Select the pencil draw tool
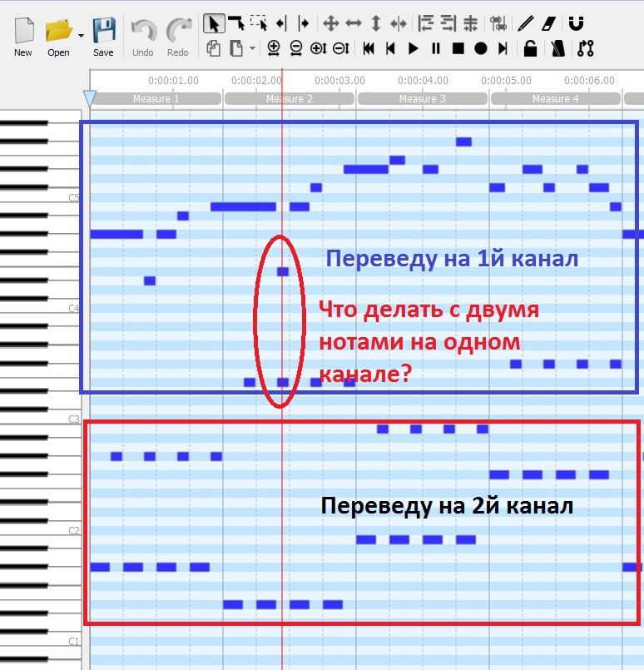 [525, 23]
